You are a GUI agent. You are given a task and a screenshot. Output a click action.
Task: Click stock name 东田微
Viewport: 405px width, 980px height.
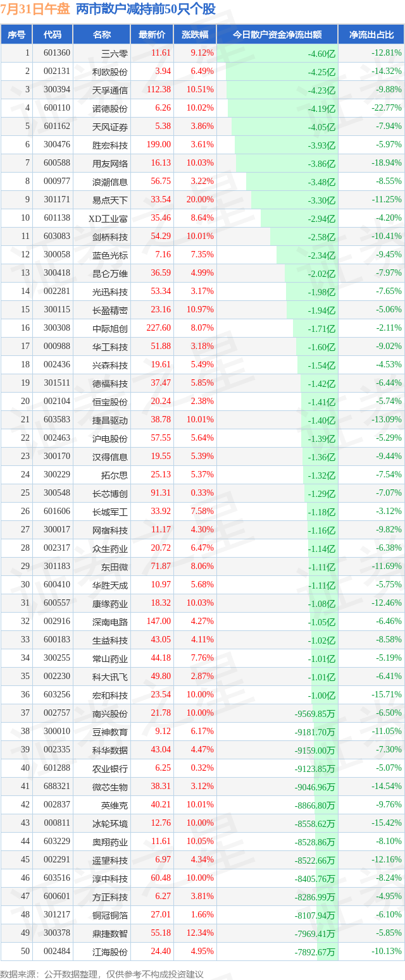(x=115, y=567)
